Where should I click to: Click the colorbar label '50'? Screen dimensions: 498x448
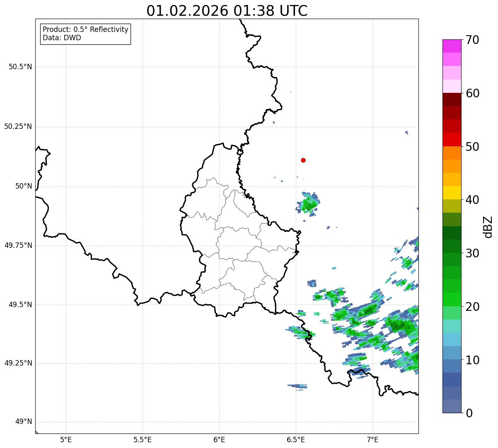[472, 147]
